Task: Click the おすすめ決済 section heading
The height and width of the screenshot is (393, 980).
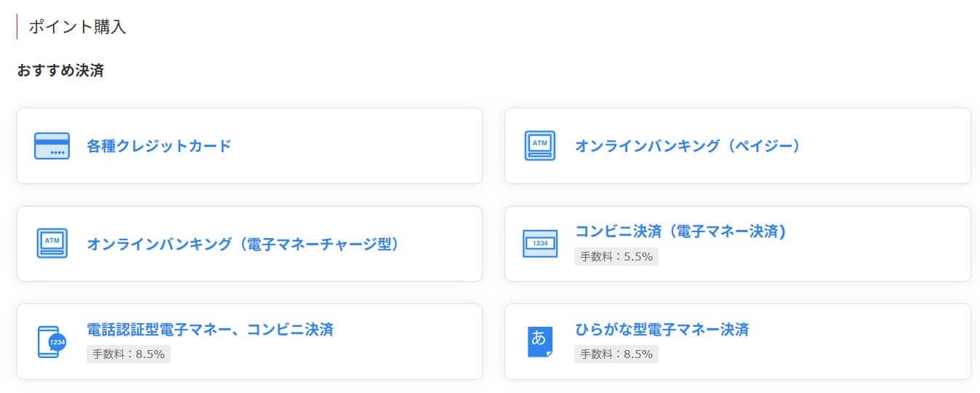Action: [60, 71]
